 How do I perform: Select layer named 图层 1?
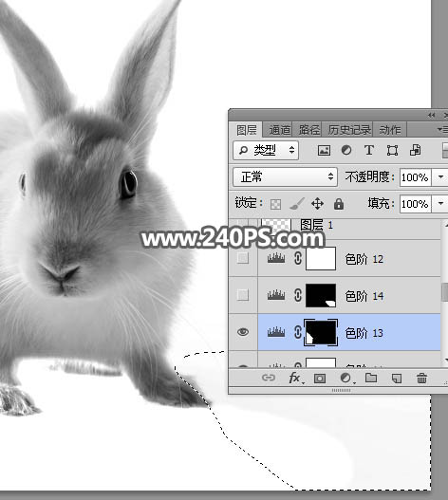pos(316,225)
